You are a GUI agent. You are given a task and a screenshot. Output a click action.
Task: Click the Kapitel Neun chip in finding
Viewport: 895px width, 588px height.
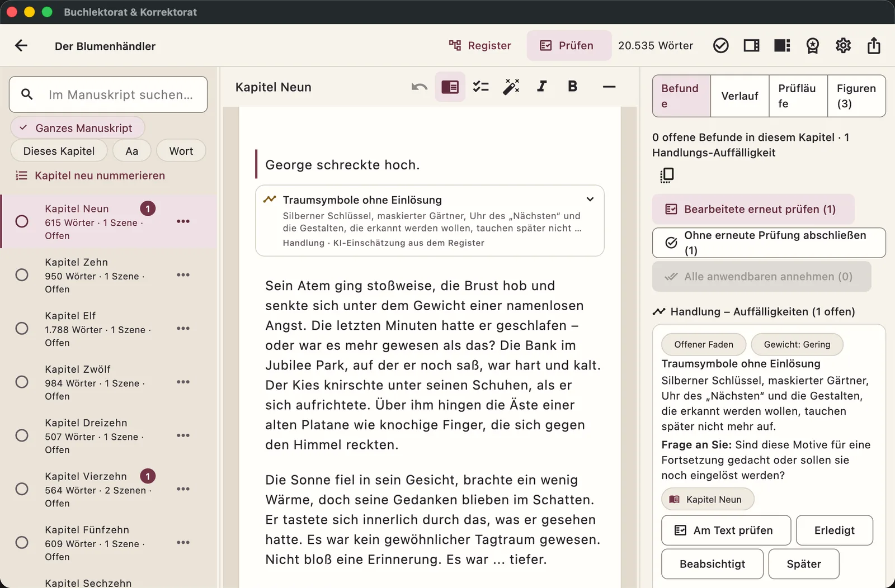pos(708,499)
